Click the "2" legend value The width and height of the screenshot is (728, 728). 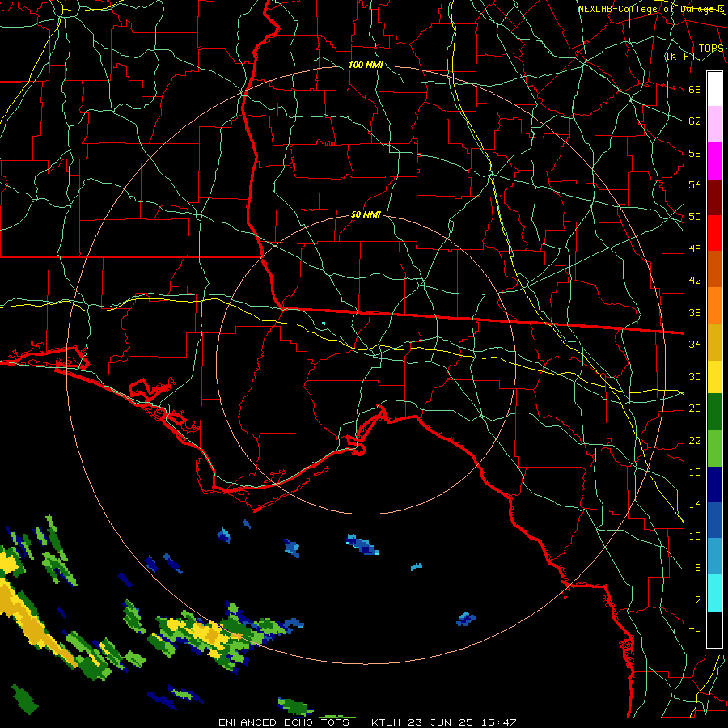(x=697, y=600)
